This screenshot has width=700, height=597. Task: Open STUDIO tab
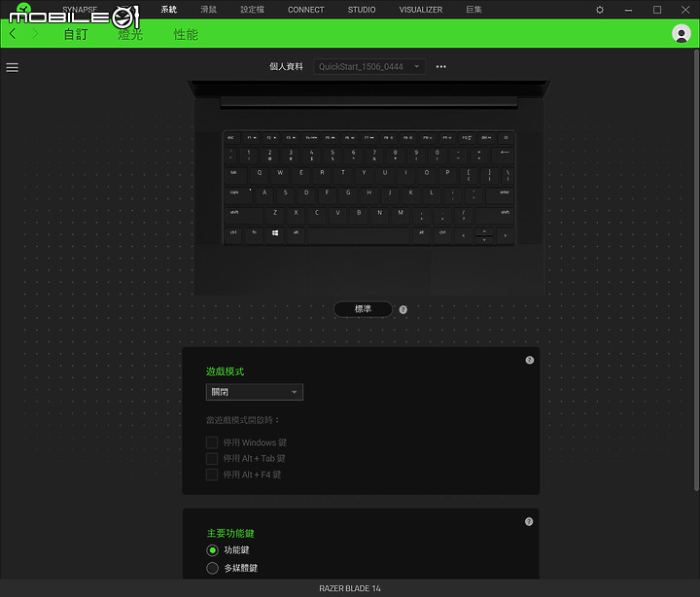tap(362, 10)
